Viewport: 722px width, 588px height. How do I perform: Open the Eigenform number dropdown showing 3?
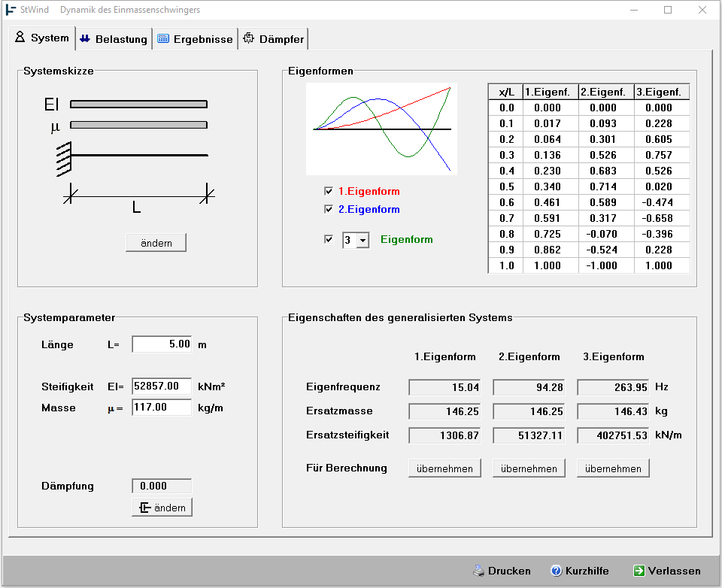click(363, 241)
